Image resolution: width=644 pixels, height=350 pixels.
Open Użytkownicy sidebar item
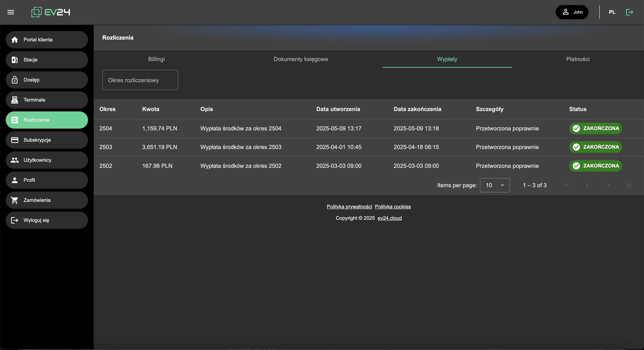point(47,160)
